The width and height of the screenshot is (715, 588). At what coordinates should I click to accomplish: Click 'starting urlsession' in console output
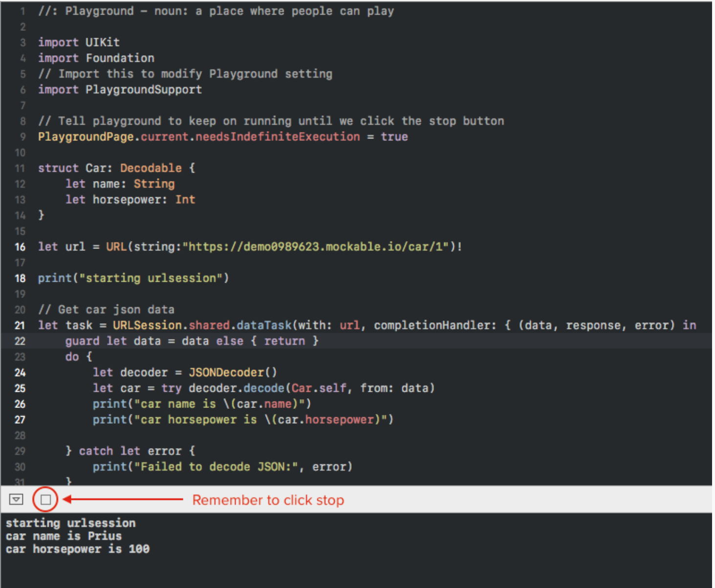click(x=70, y=523)
